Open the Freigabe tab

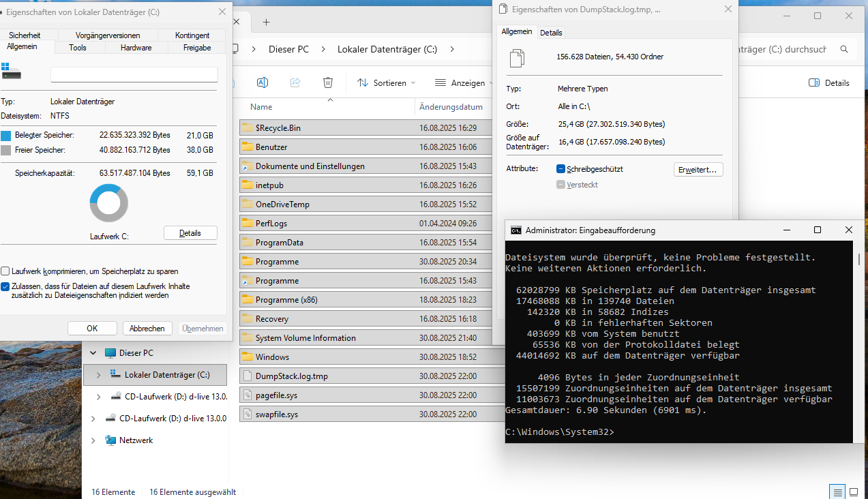tap(197, 48)
